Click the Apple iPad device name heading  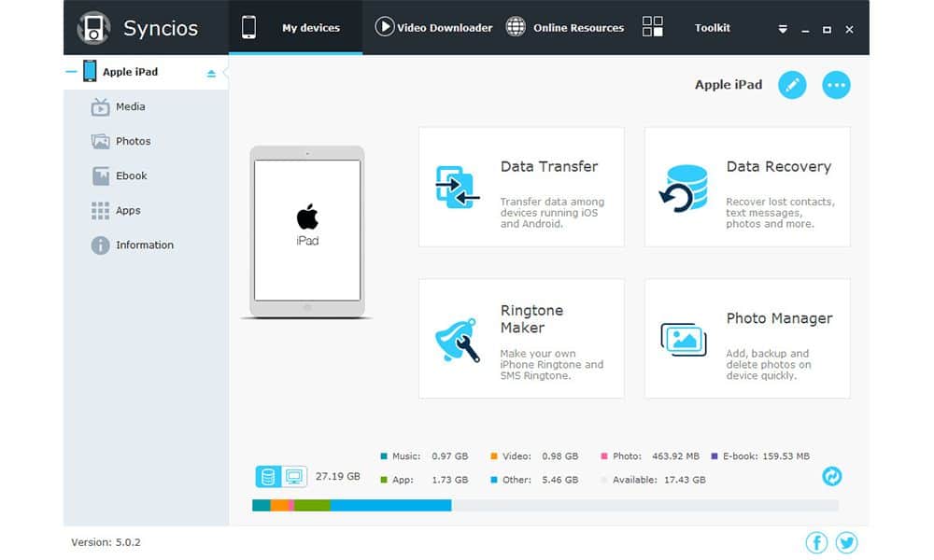pyautogui.click(x=728, y=85)
